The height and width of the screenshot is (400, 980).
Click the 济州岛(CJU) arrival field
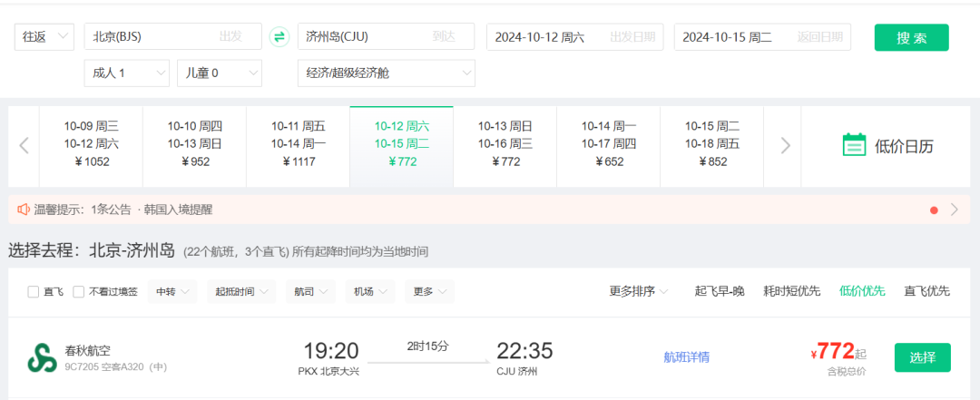click(387, 37)
